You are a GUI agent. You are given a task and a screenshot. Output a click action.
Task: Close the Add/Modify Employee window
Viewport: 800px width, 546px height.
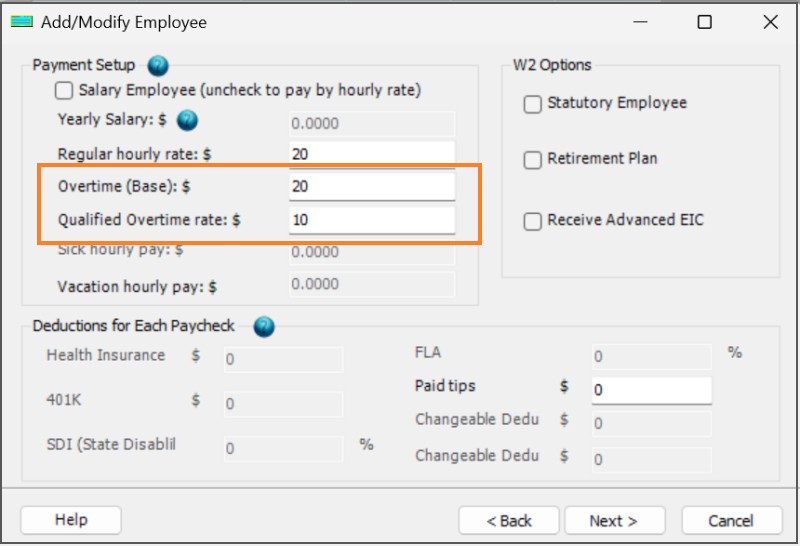(x=770, y=22)
